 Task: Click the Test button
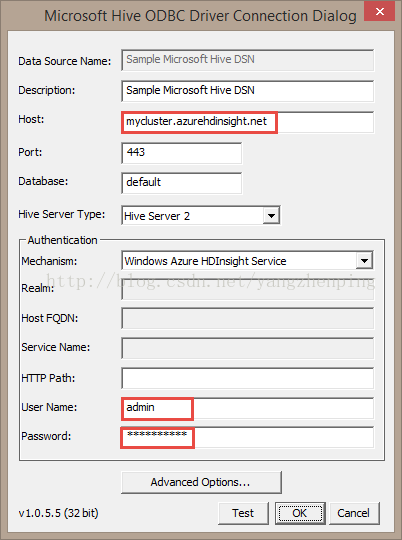243,513
